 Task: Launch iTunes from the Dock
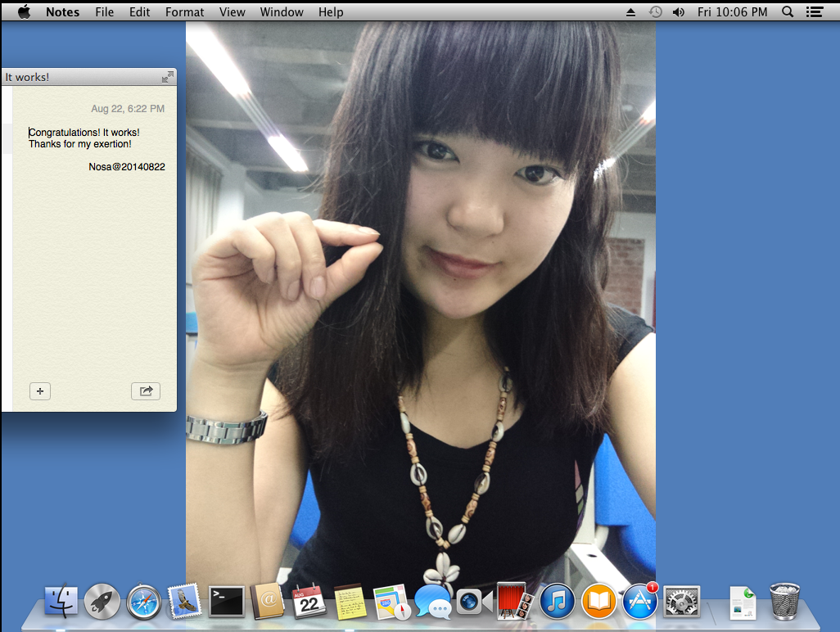[557, 601]
